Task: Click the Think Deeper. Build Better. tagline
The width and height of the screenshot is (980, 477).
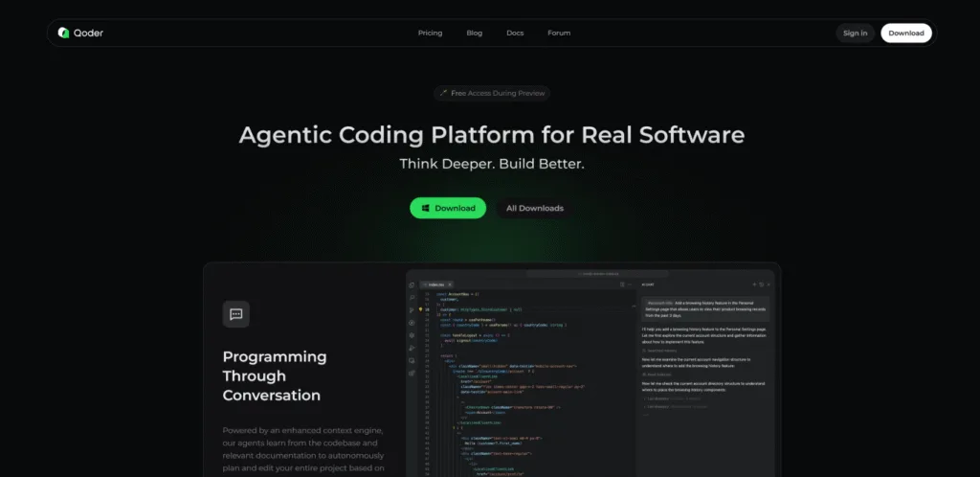Action: click(491, 165)
